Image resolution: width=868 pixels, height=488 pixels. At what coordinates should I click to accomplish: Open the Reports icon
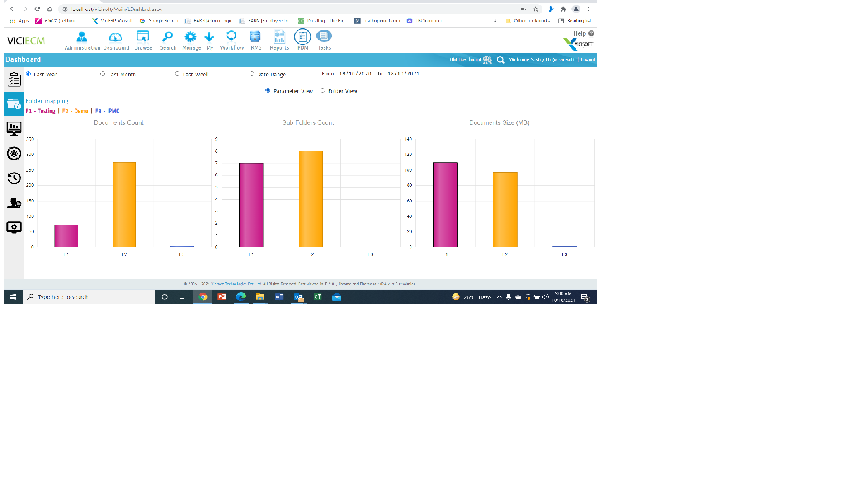pos(279,40)
